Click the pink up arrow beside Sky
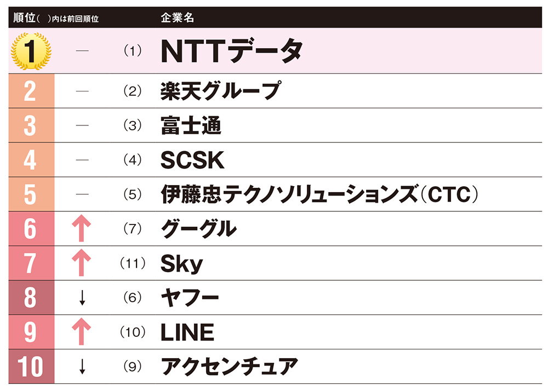548x392 pixels. [x=82, y=262]
